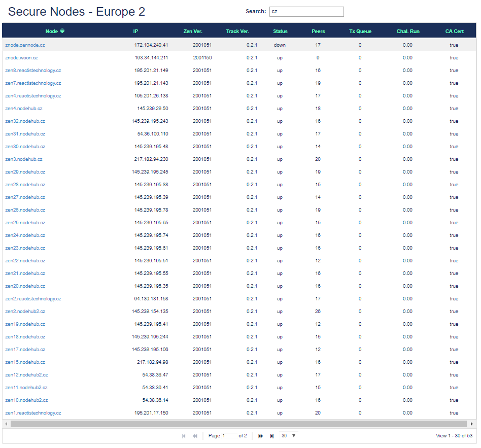Open zen21.nodehub.cz node link
The height and width of the screenshot is (448, 481).
pyautogui.click(x=25, y=273)
